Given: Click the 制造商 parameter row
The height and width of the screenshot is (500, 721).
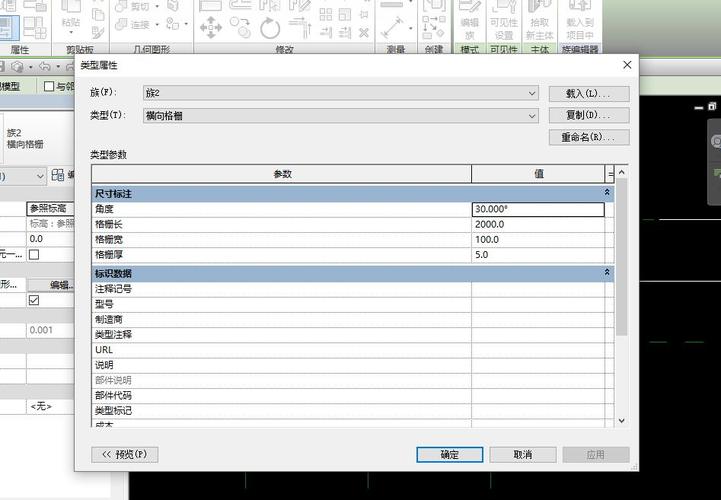Looking at the screenshot, I should [353, 319].
